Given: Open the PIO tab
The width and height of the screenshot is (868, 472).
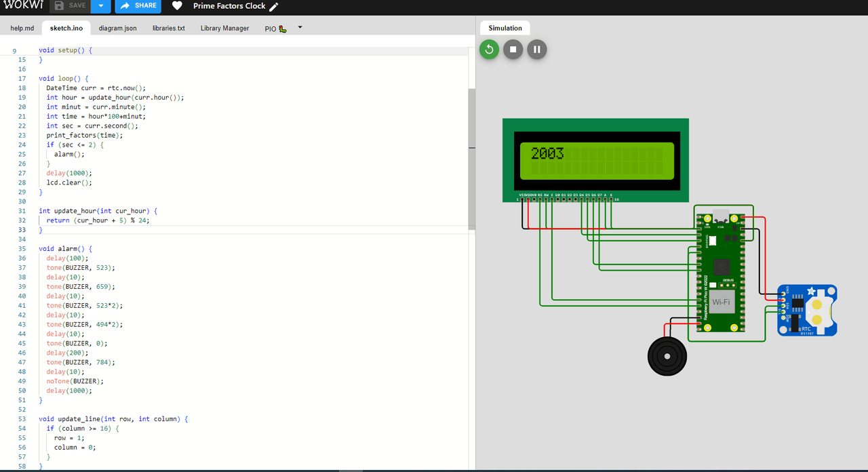Looking at the screenshot, I should point(275,28).
